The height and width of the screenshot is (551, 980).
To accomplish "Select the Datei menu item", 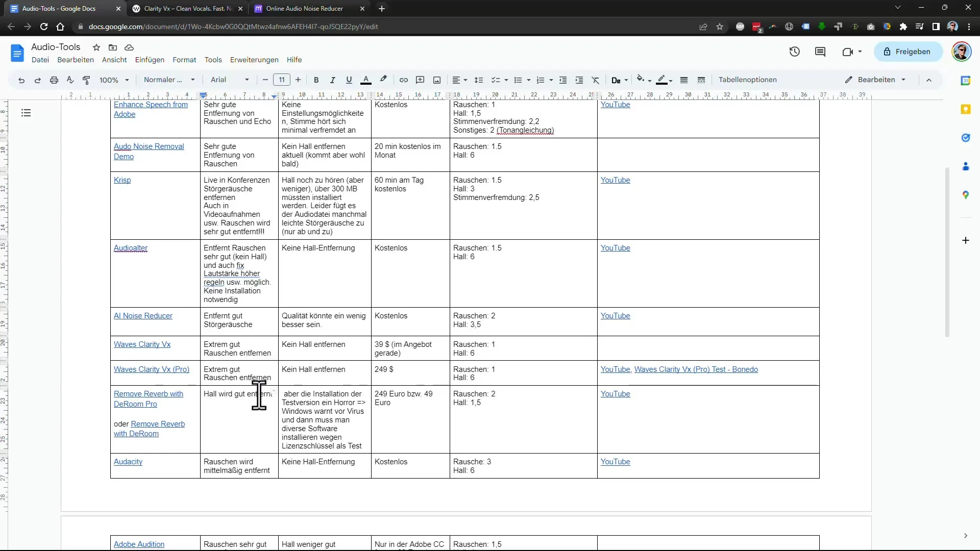I will (40, 59).
